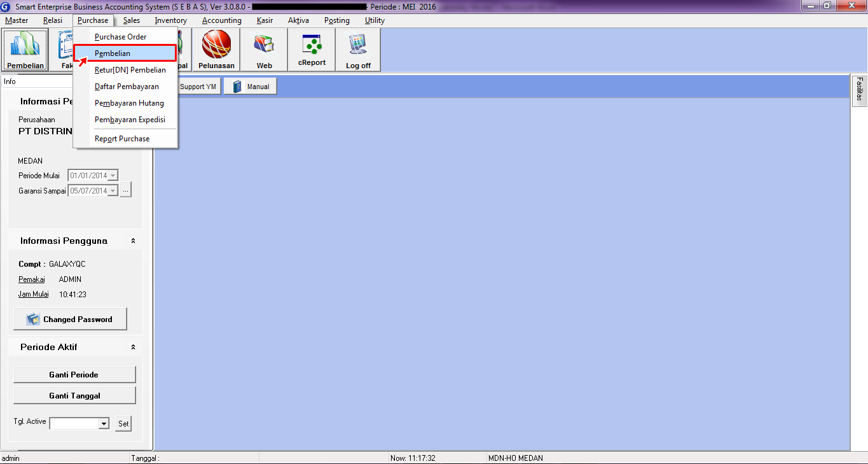This screenshot has width=868, height=464.
Task: Click the Support YM button
Action: pos(197,87)
